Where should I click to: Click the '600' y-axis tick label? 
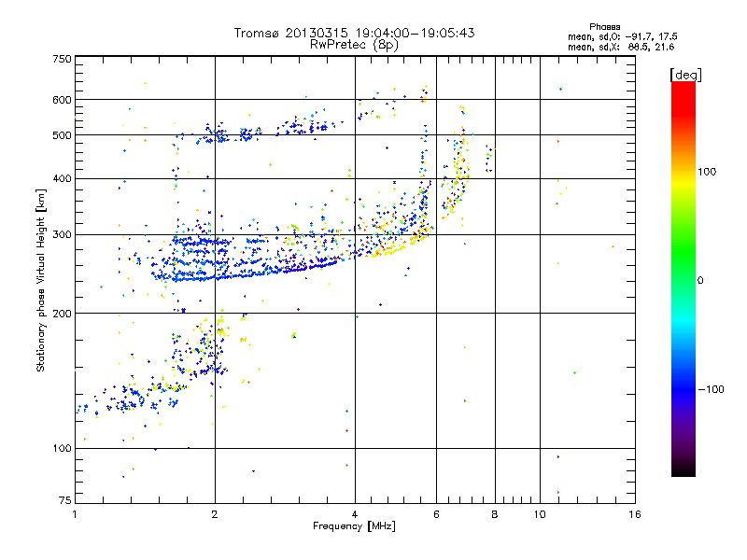pyautogui.click(x=62, y=100)
